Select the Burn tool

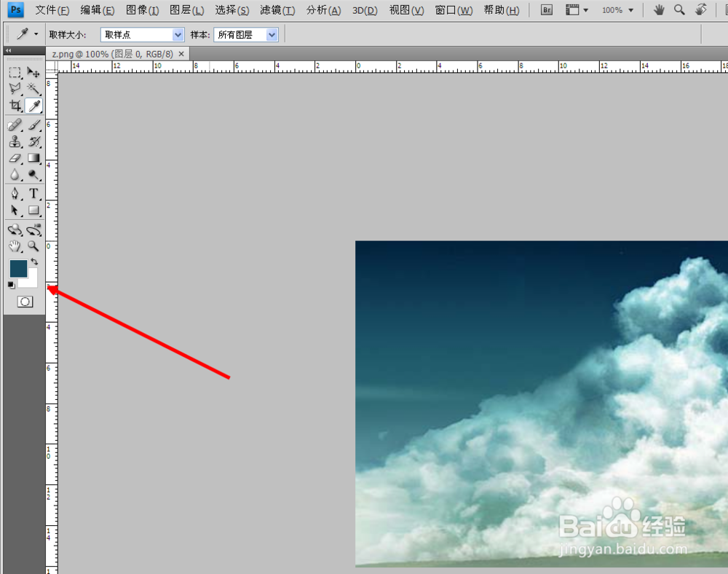coord(33,175)
